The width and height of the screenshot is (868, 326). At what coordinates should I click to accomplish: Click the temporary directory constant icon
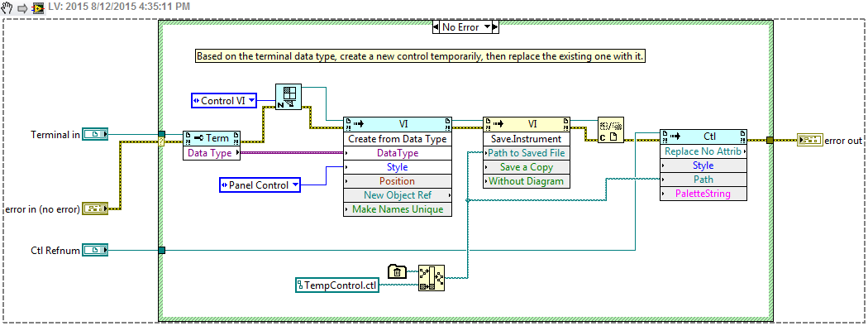pyautogui.click(x=396, y=271)
